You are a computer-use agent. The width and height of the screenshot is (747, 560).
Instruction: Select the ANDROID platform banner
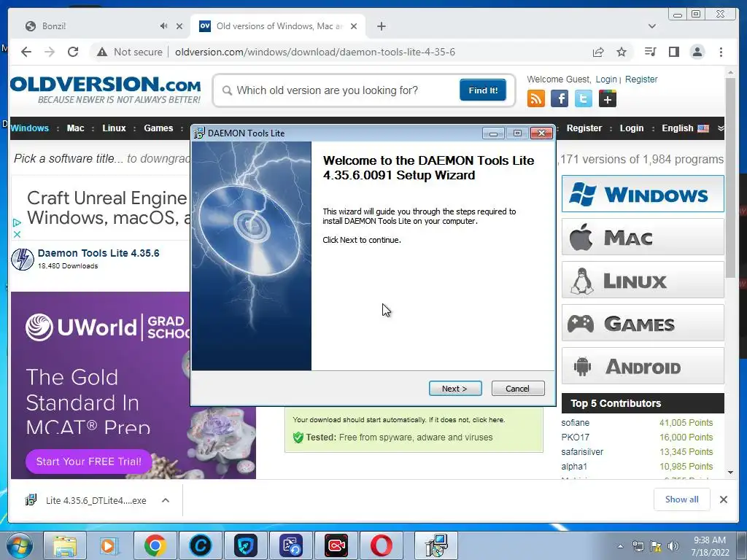tap(643, 366)
